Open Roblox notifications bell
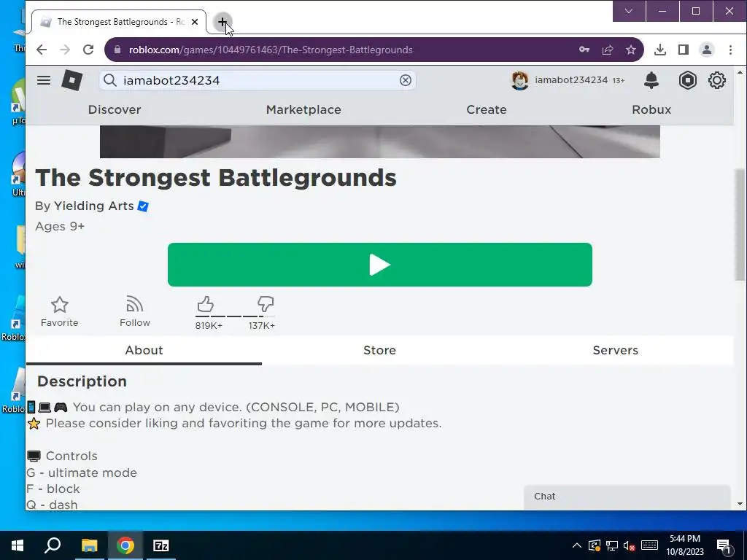Viewport: 747px width, 560px height. (x=651, y=80)
